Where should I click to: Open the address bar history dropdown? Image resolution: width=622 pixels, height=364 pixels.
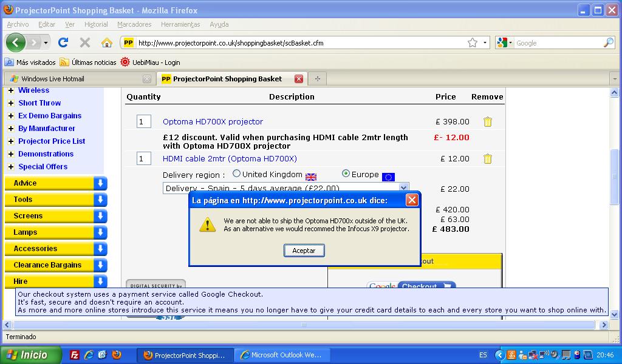(x=485, y=43)
